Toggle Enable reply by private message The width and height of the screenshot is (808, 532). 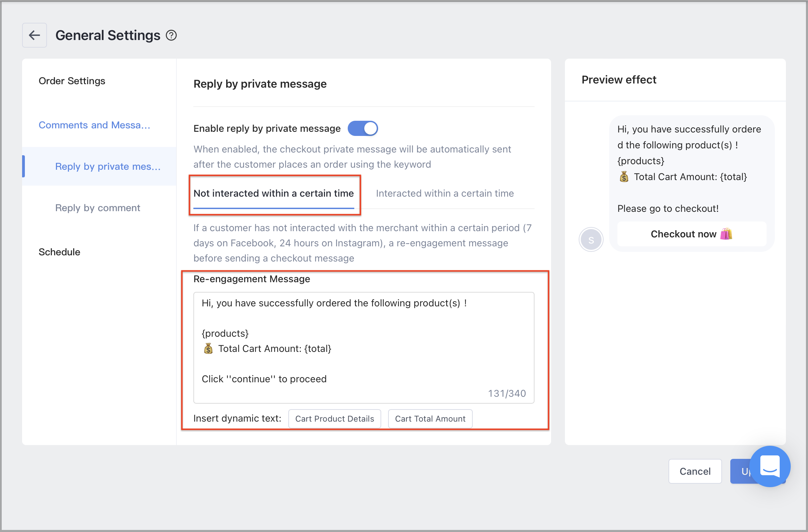pos(363,128)
